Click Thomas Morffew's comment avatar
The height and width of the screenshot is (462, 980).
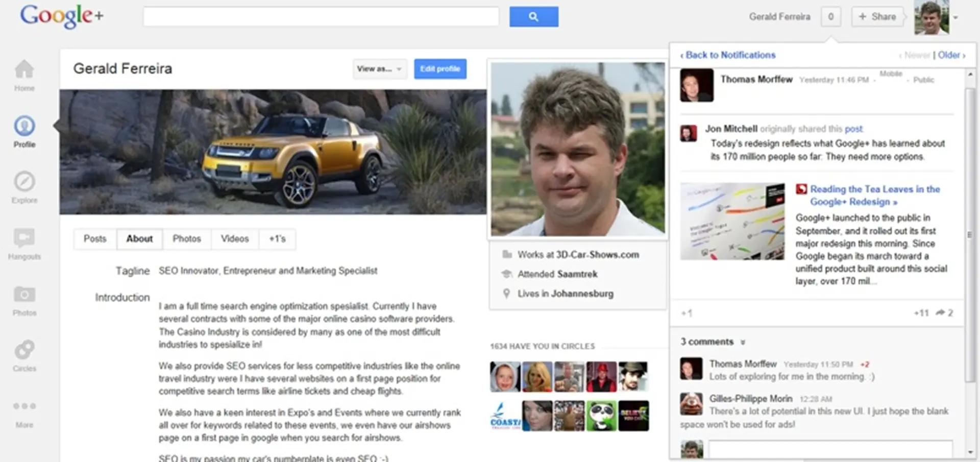click(691, 369)
